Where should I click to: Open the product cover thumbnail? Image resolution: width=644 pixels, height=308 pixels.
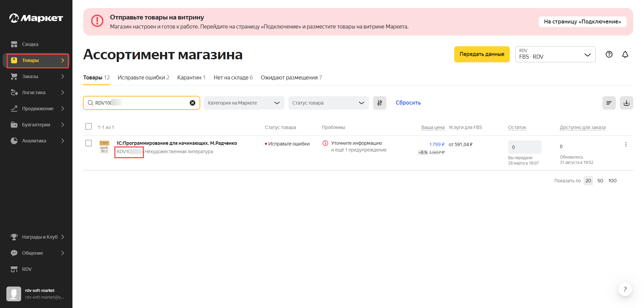105,147
